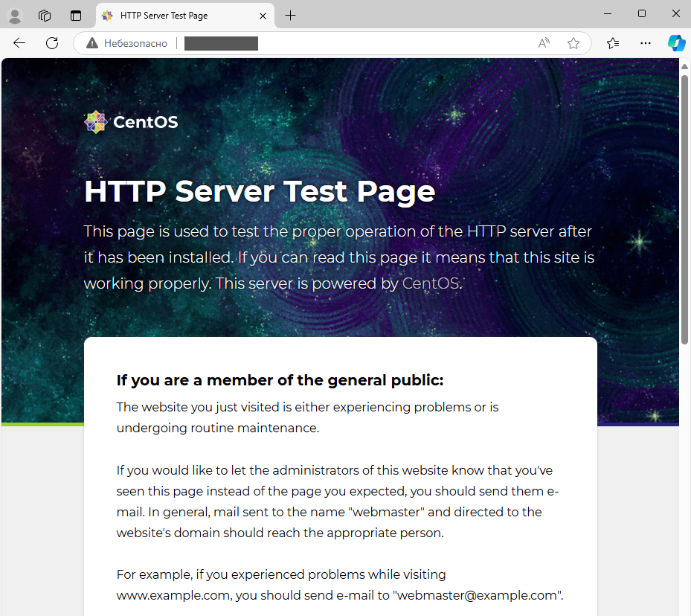The width and height of the screenshot is (691, 616).
Task: Start Read aloud from the address bar
Action: (x=544, y=43)
